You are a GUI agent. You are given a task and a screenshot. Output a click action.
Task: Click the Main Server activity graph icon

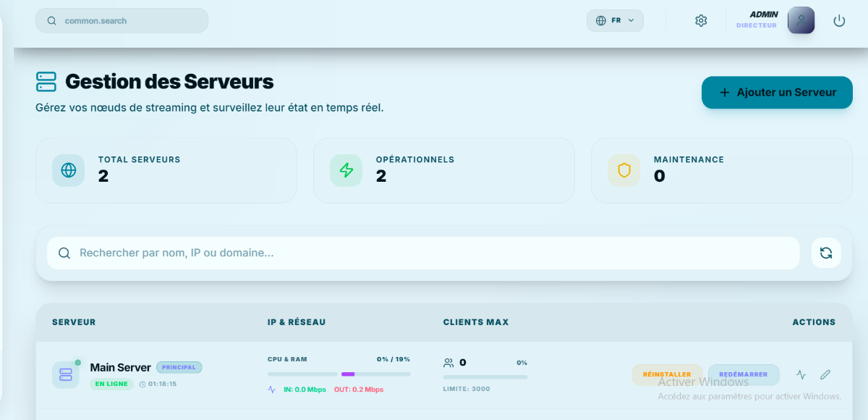(x=801, y=374)
